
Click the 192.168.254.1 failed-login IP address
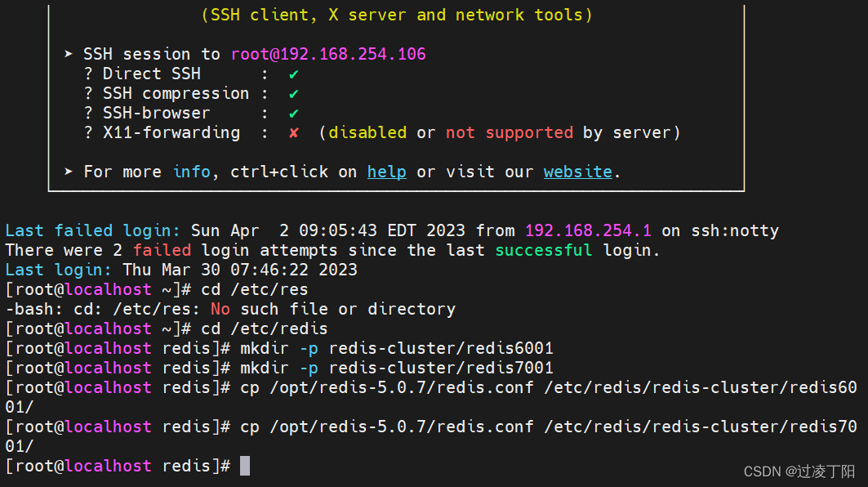pyautogui.click(x=588, y=230)
